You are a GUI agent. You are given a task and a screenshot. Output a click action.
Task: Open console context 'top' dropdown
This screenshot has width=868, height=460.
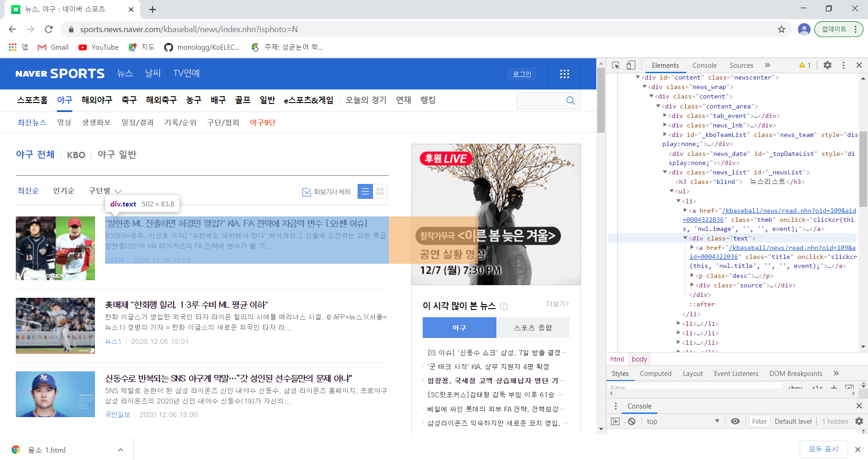(683, 421)
